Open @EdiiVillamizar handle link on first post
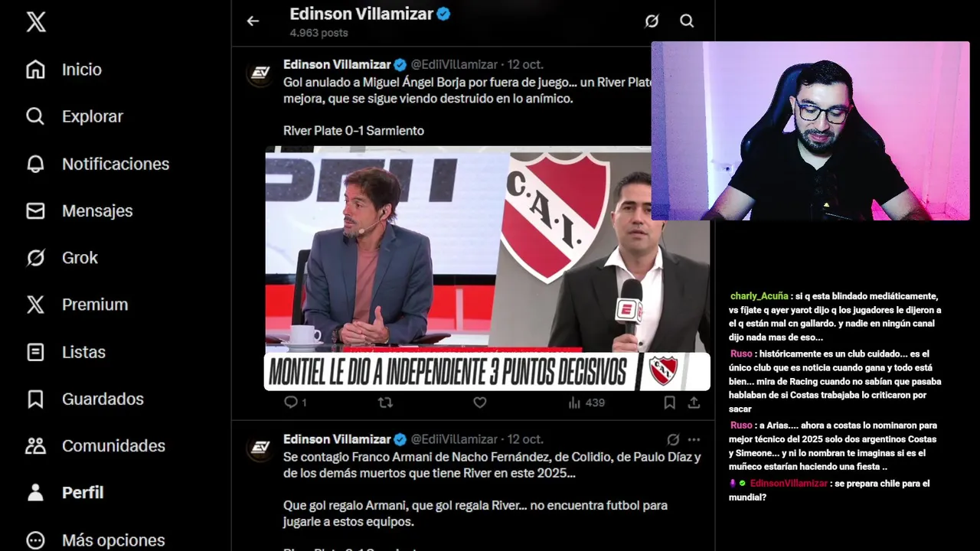The image size is (980, 551). pos(454,64)
